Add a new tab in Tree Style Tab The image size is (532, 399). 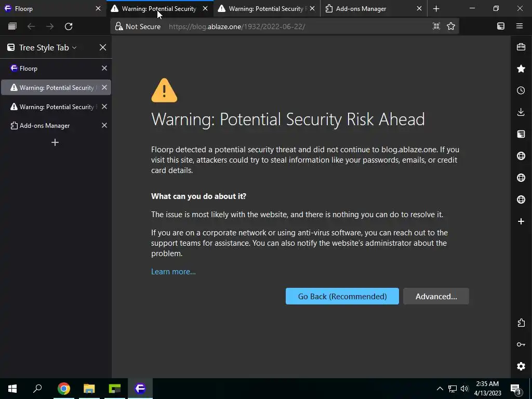pos(55,142)
